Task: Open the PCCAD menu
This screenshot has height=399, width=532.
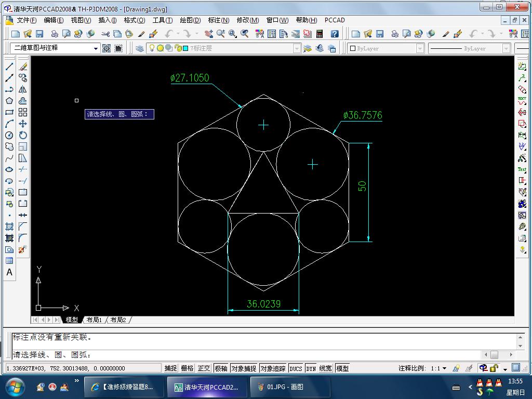Action: pos(335,20)
